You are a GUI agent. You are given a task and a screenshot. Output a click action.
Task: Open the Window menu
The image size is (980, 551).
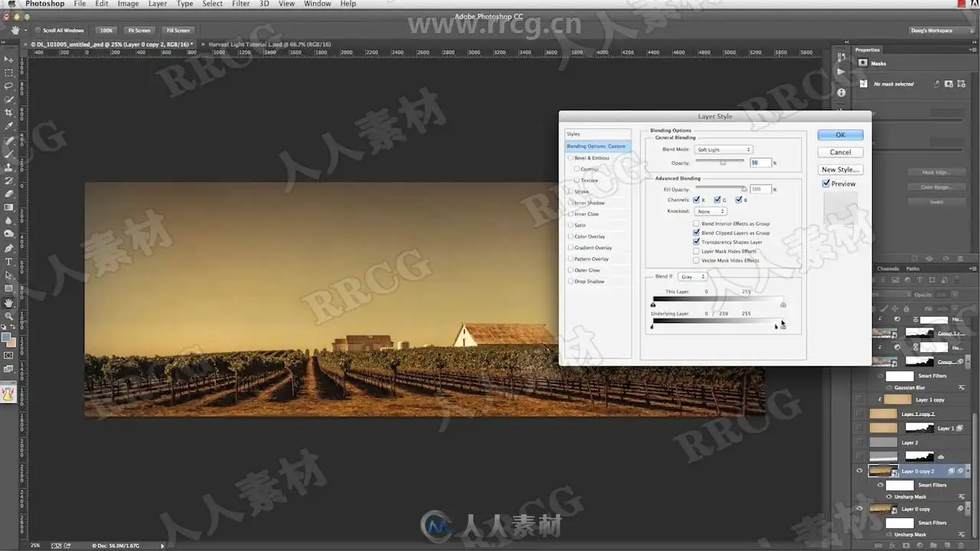click(316, 4)
